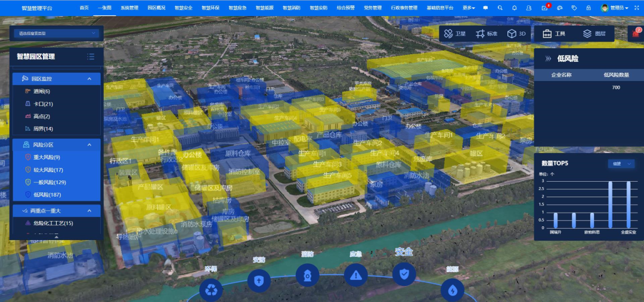Collapse the 两重点一重大 section

(x=89, y=210)
